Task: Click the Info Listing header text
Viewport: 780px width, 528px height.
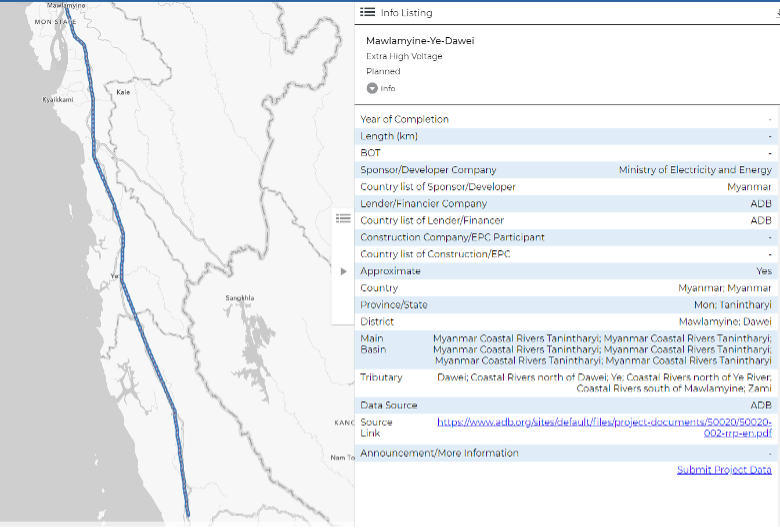Action: pos(407,13)
